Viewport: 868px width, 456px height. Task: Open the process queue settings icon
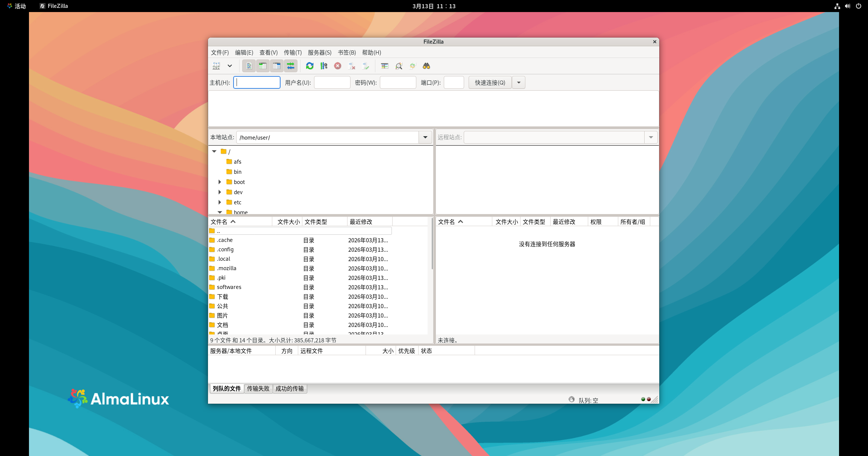click(323, 66)
